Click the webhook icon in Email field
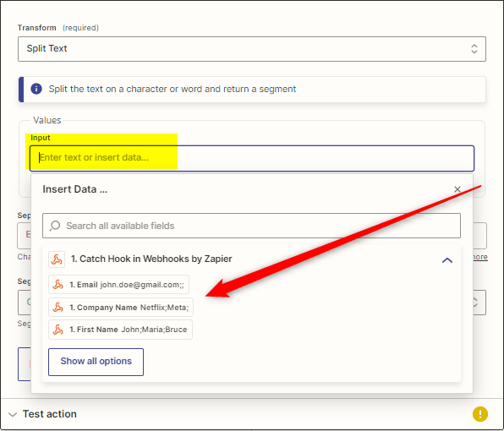 [58, 285]
